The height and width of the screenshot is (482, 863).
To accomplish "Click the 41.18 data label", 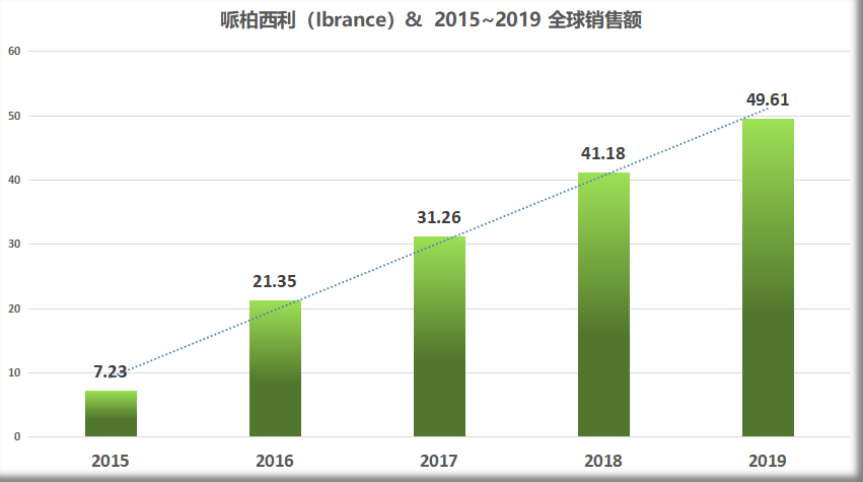I will tap(603, 154).
